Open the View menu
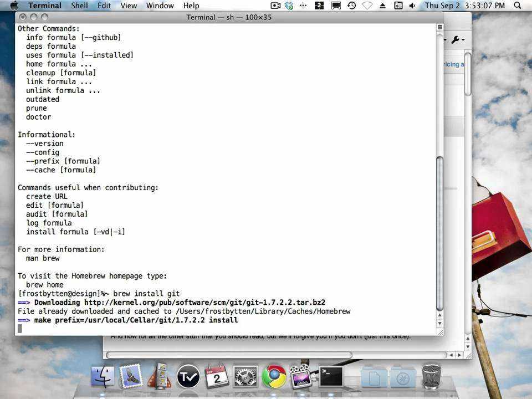The image size is (532, 399). [x=129, y=6]
